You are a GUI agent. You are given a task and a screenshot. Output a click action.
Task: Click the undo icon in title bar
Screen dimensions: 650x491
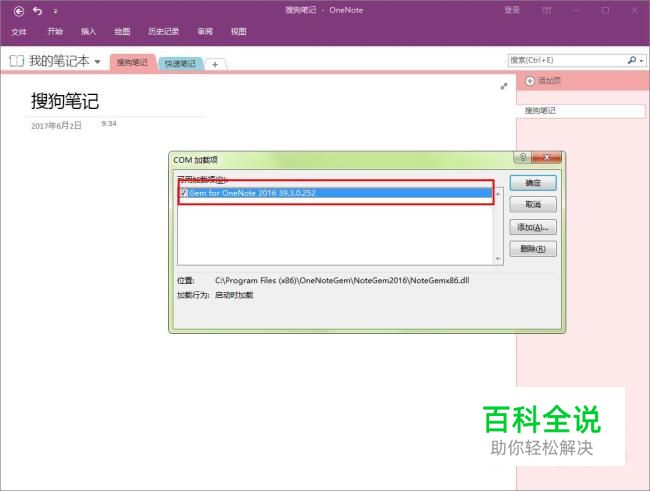tap(37, 11)
